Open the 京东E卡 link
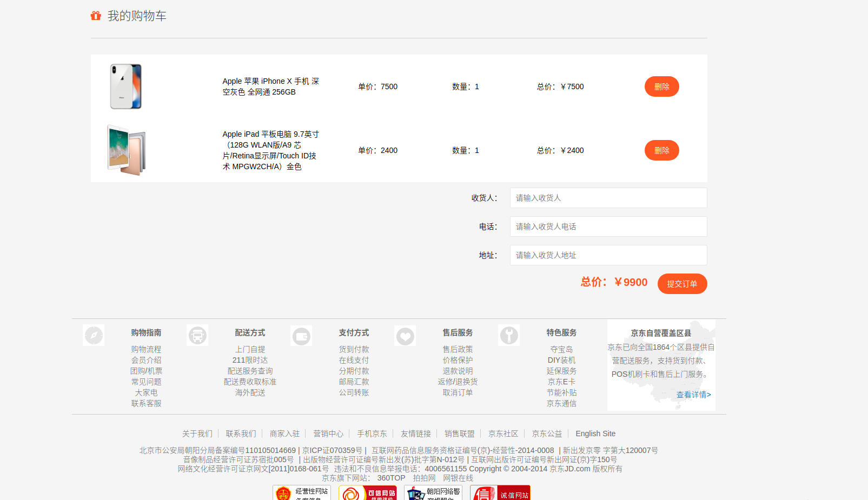 (x=561, y=382)
